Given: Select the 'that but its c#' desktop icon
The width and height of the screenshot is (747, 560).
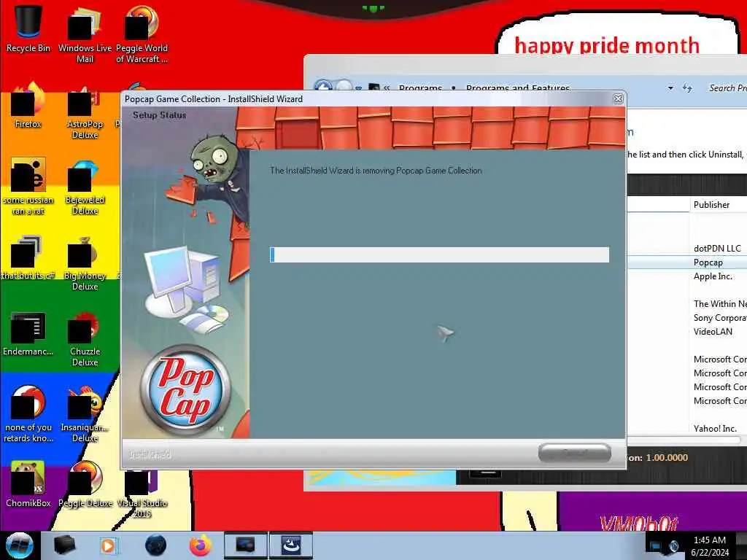Looking at the screenshot, I should 28,258.
